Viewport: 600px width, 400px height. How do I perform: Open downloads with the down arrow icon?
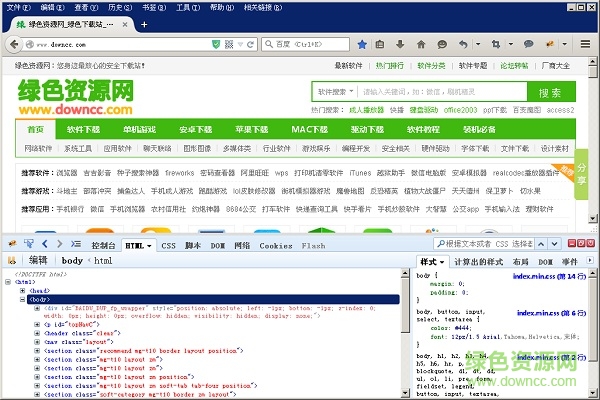pyautogui.click(x=400, y=44)
